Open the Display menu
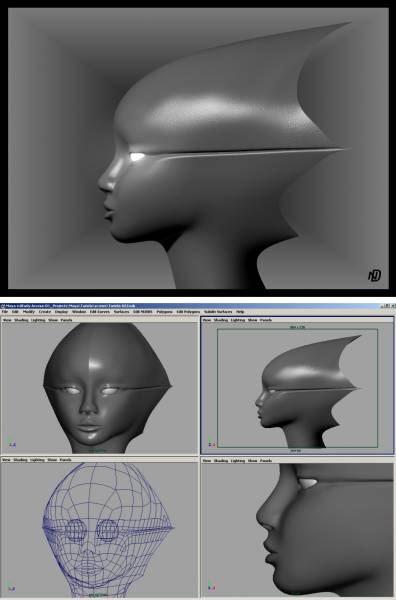 point(61,312)
